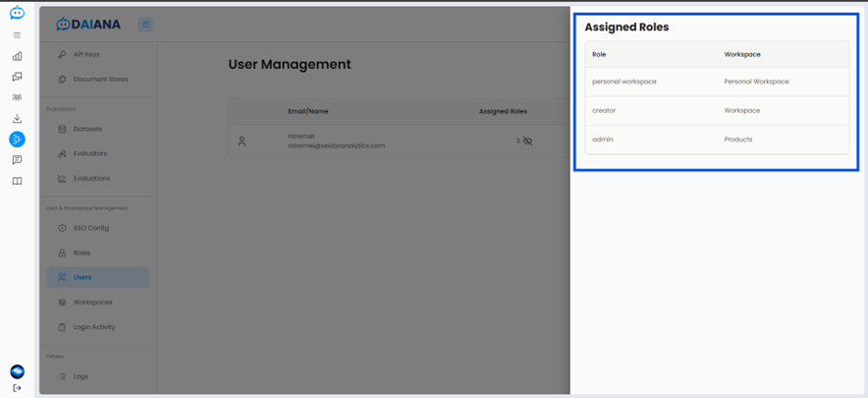
Task: Select SSO Config menu item
Action: pos(90,228)
